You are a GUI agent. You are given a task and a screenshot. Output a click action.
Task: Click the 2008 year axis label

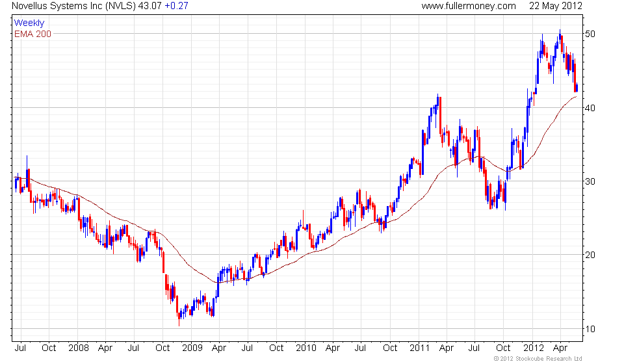[x=79, y=348]
